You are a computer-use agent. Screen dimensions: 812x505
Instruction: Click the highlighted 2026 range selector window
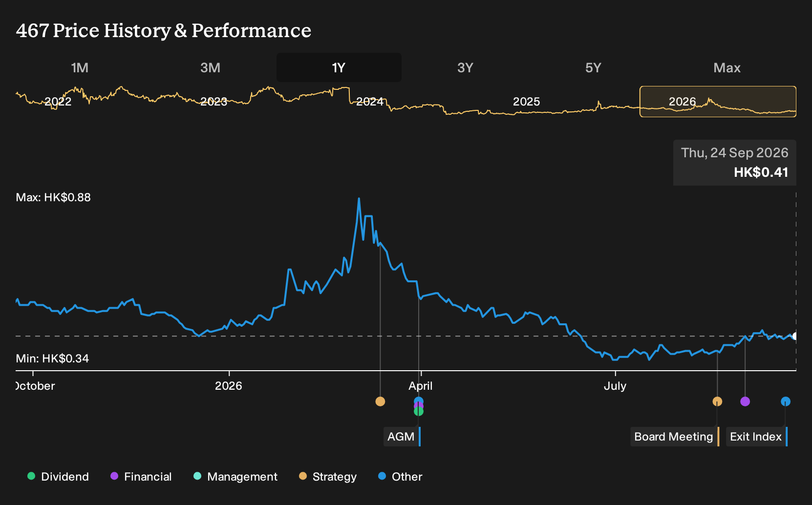tap(718, 102)
